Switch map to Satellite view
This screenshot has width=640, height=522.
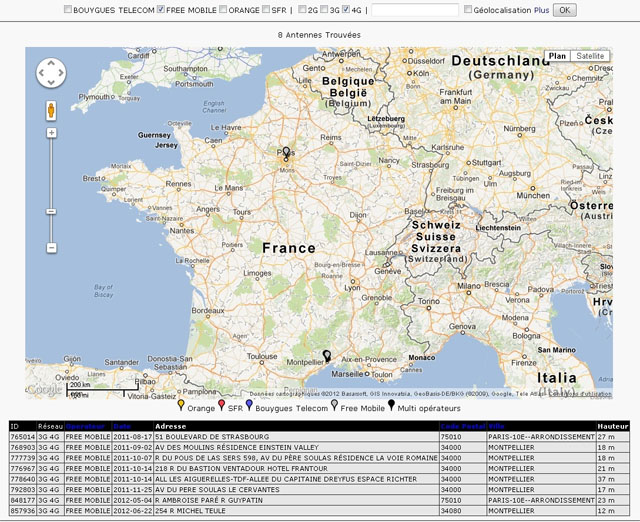coord(591,56)
